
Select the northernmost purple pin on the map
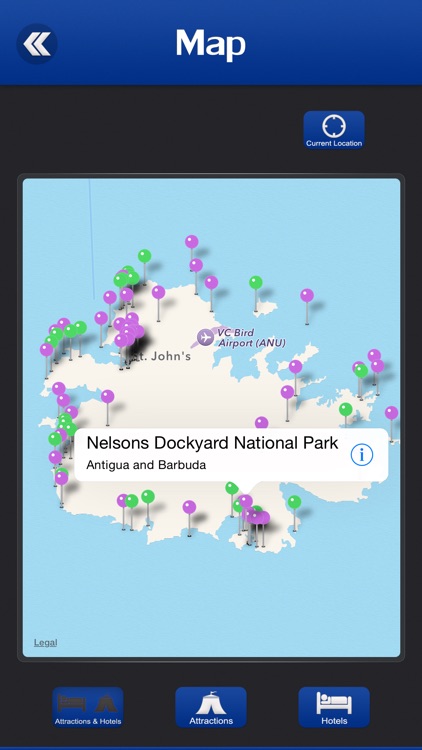coord(192,242)
